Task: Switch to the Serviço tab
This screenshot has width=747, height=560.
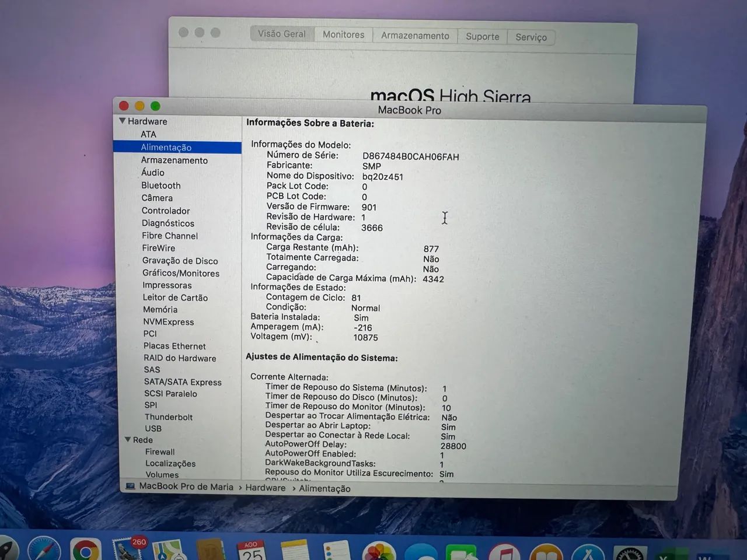Action: [x=531, y=37]
